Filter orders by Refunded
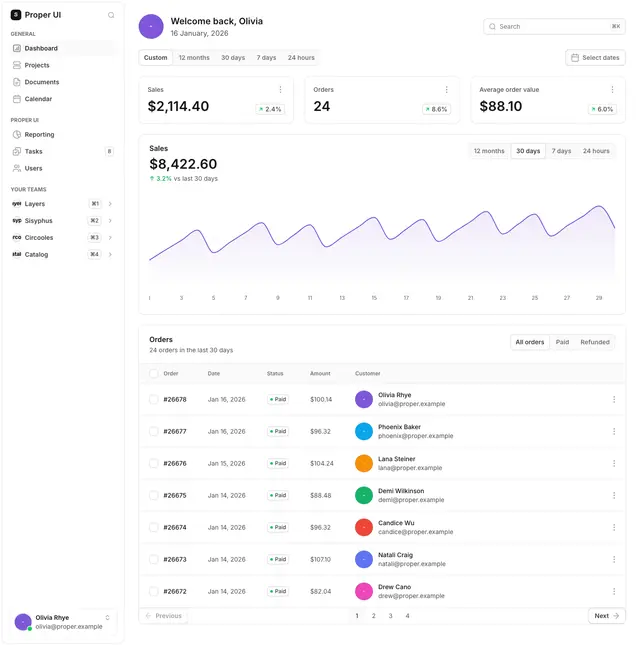Viewport: 640px width, 645px height. click(x=595, y=342)
